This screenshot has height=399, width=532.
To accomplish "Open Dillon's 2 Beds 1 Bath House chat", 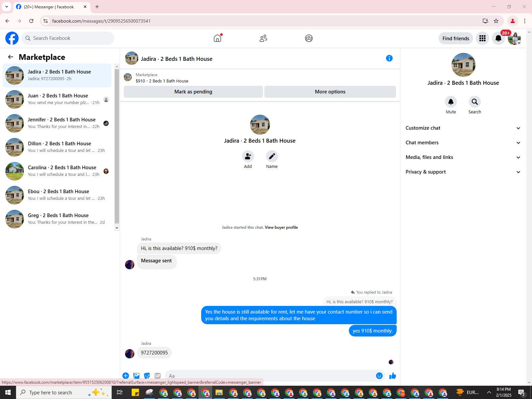I will point(57,147).
